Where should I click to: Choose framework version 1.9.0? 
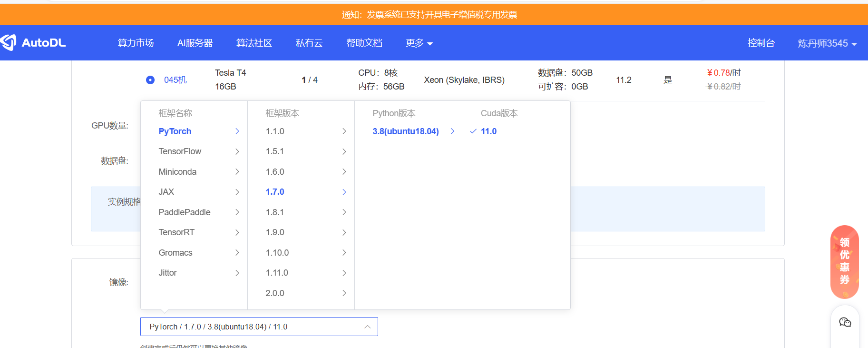pos(301,232)
